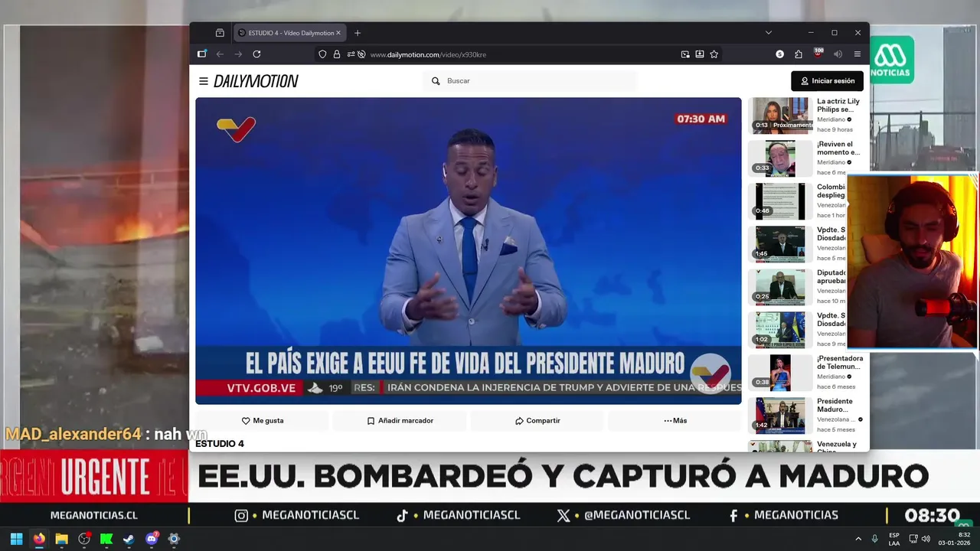Like the video with Me gusta
Screen dimensions: 980x551
pyautogui.click(x=263, y=421)
